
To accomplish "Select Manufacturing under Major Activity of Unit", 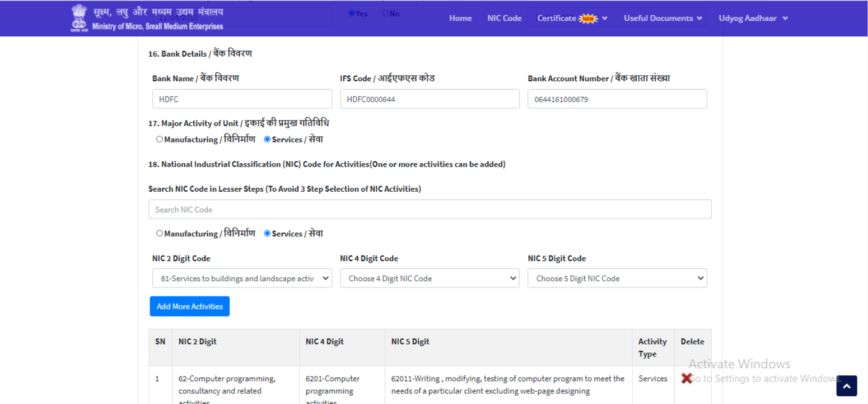I will (160, 140).
